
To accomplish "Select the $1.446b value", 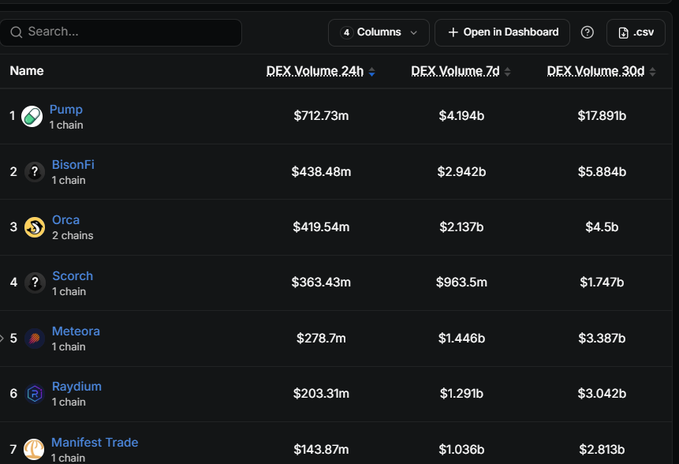I will (462, 338).
